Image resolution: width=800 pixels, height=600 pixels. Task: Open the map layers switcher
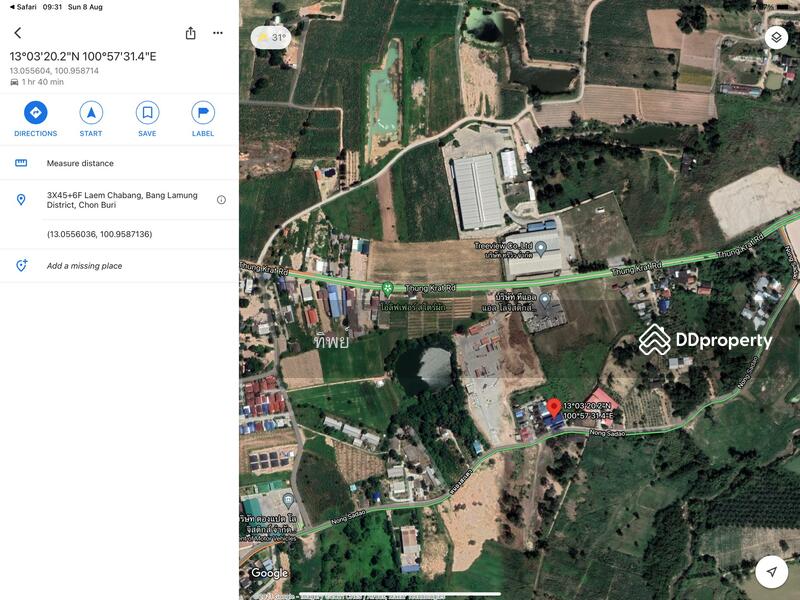(776, 37)
